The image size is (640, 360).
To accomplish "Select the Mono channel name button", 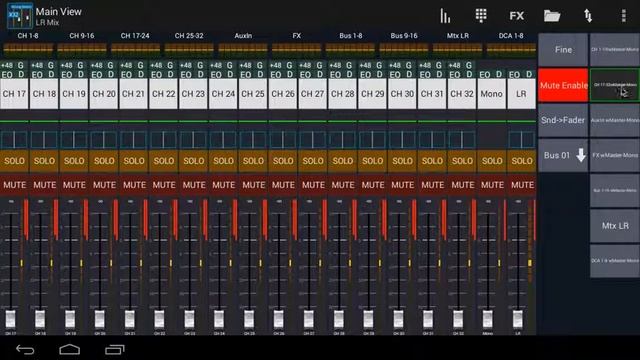I will coord(492,94).
